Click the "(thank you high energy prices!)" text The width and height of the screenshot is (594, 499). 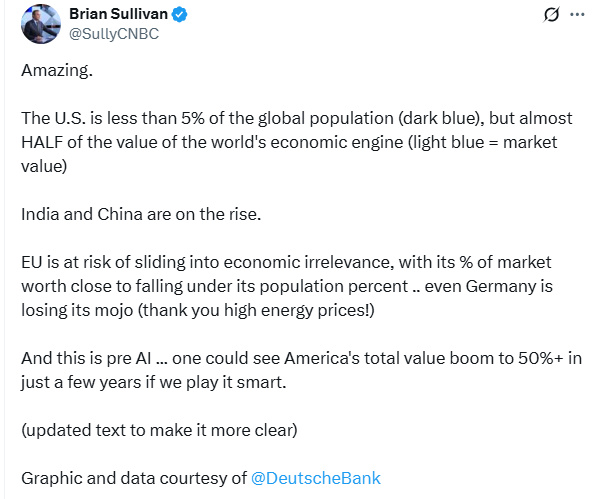click(x=256, y=311)
